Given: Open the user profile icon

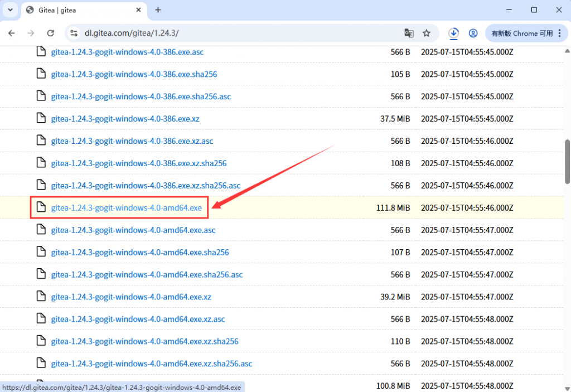Looking at the screenshot, I should click(473, 33).
